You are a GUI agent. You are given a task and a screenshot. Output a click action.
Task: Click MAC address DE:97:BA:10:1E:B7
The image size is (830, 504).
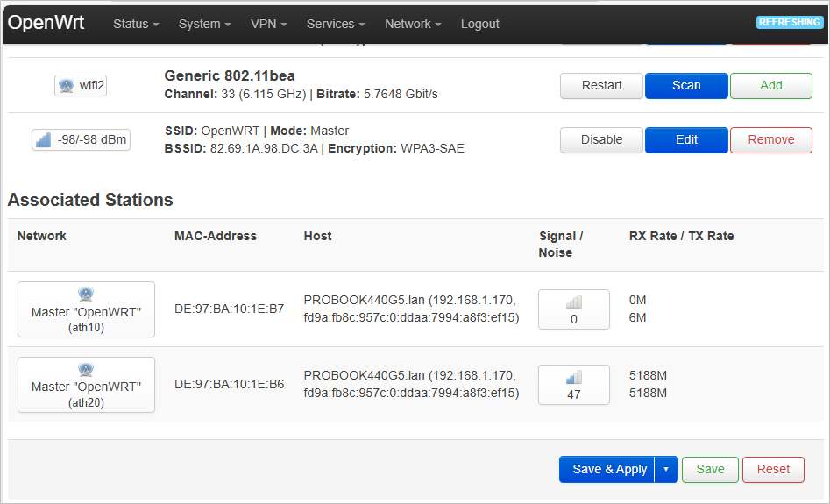coord(230,309)
